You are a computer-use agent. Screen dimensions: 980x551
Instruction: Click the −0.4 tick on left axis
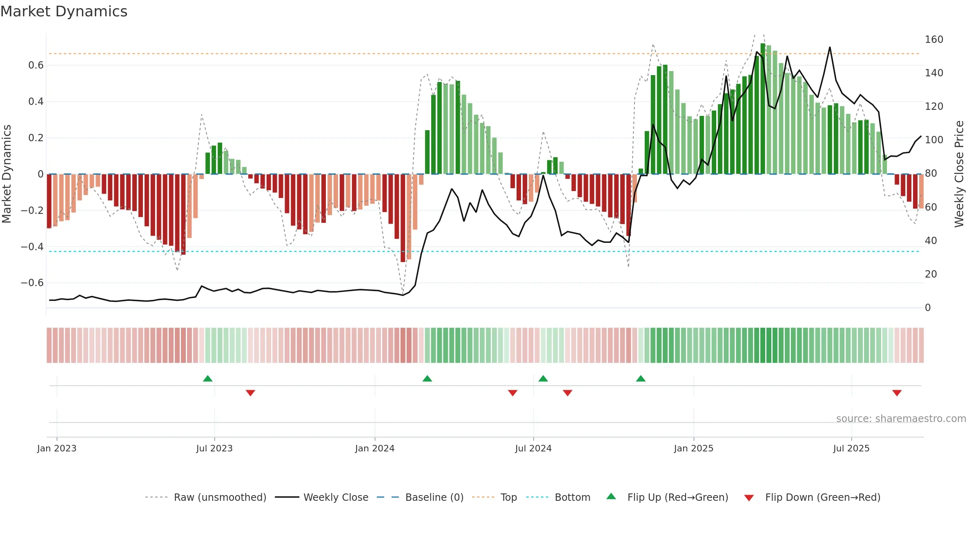32,247
